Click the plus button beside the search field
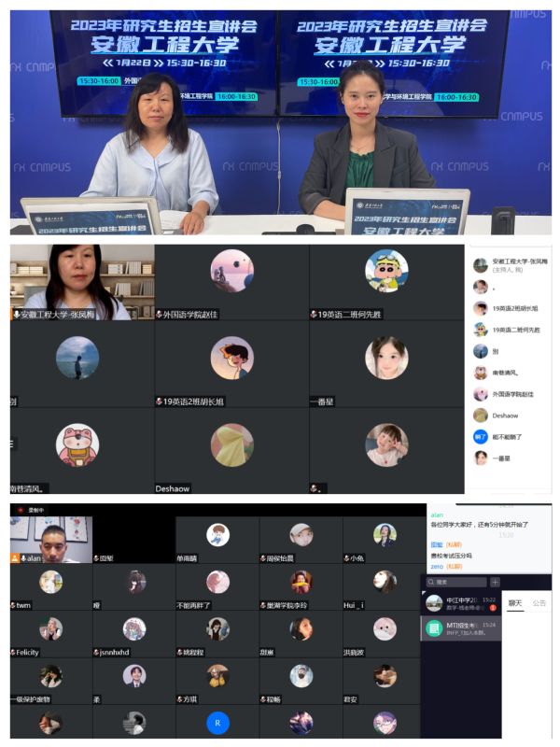Screen dimensions: 560x747 pyautogui.click(x=496, y=582)
